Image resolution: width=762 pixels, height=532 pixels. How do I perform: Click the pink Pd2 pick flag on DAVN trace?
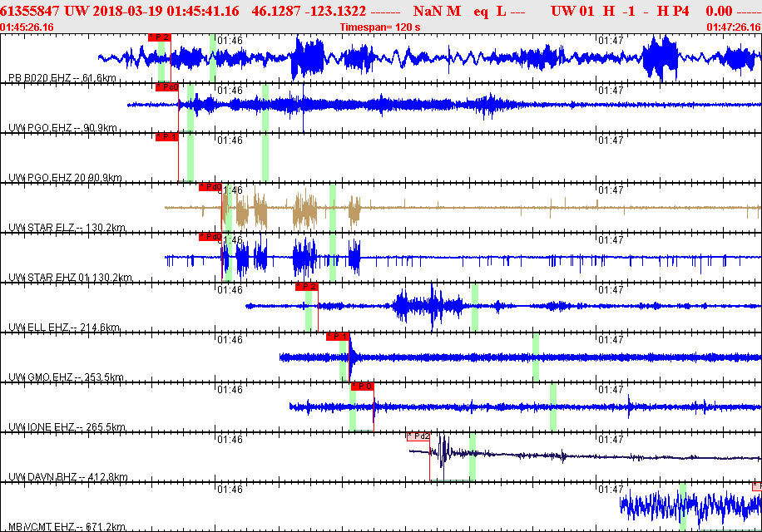pos(418,436)
